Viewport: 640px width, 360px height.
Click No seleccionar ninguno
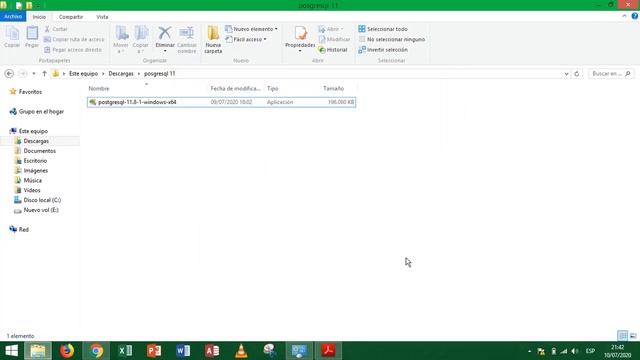(392, 39)
